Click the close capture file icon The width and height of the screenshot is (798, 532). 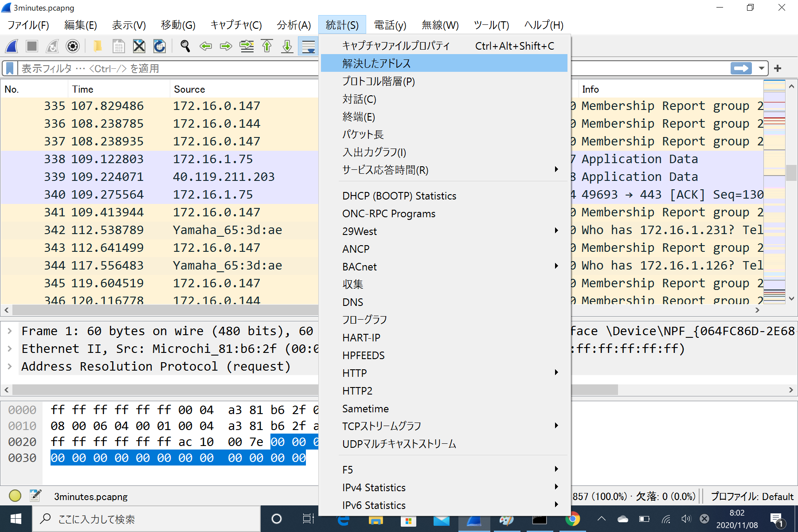tap(139, 46)
